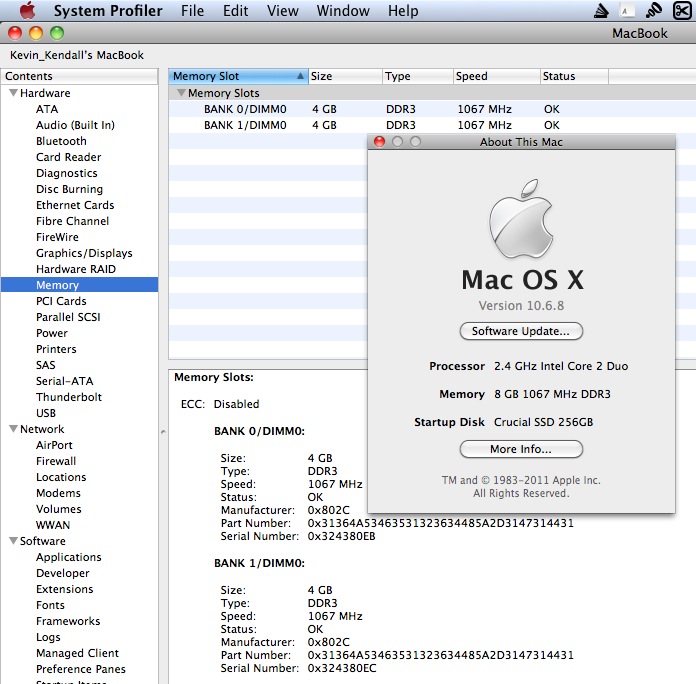Image resolution: width=696 pixels, height=684 pixels.
Task: Select Diagnostics in the sidebar
Action: (x=67, y=173)
